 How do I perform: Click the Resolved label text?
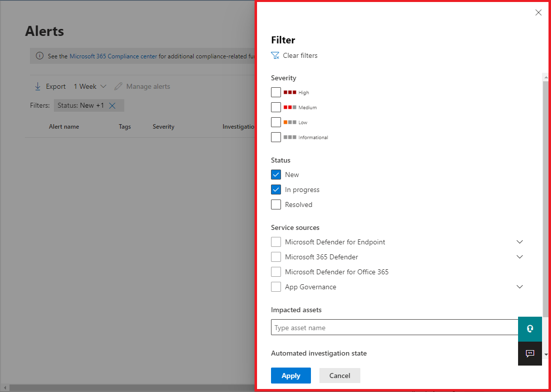pyautogui.click(x=298, y=204)
